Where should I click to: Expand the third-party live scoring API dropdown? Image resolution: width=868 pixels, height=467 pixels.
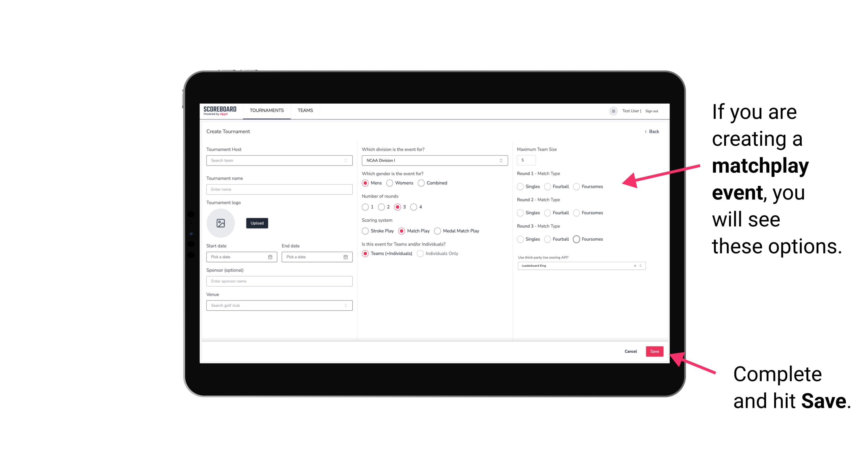coord(640,266)
